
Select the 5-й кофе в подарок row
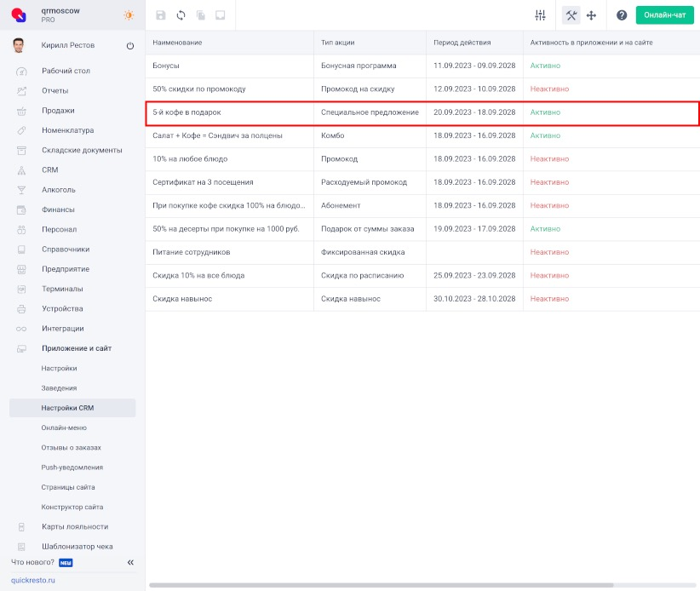(422, 112)
